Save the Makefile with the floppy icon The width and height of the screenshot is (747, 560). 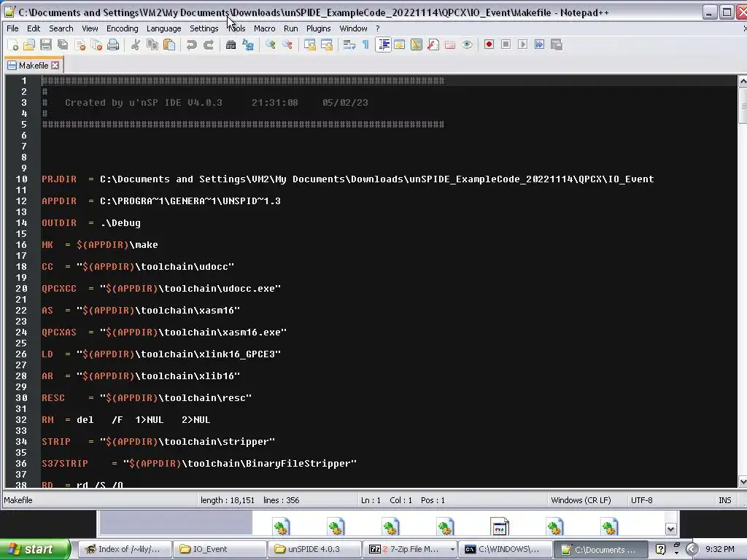tap(46, 44)
